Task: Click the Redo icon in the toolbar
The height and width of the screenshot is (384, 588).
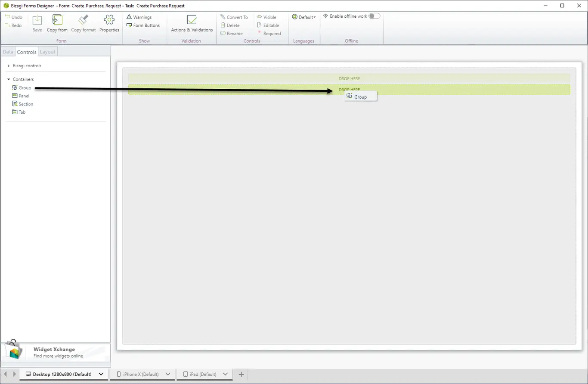Action: [7, 25]
